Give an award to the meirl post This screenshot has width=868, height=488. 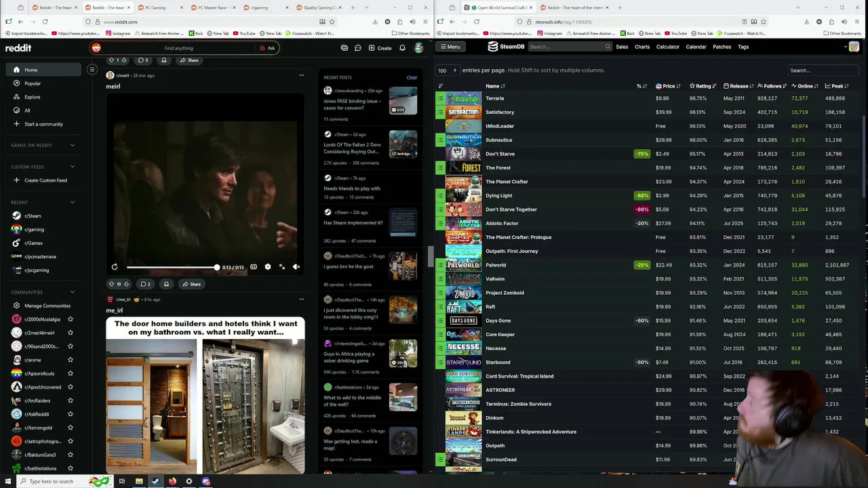pos(166,284)
